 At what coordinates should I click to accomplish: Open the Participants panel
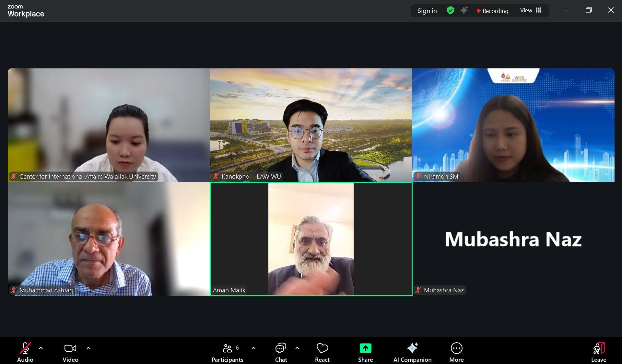tap(227, 352)
